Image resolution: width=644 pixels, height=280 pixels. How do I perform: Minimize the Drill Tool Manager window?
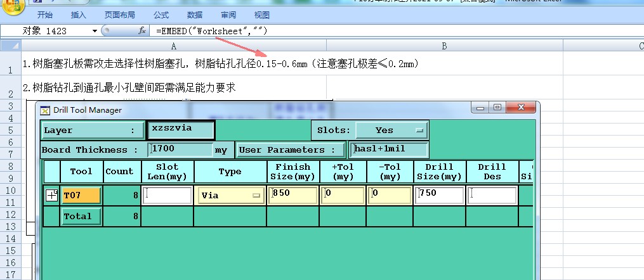tap(480, 108)
